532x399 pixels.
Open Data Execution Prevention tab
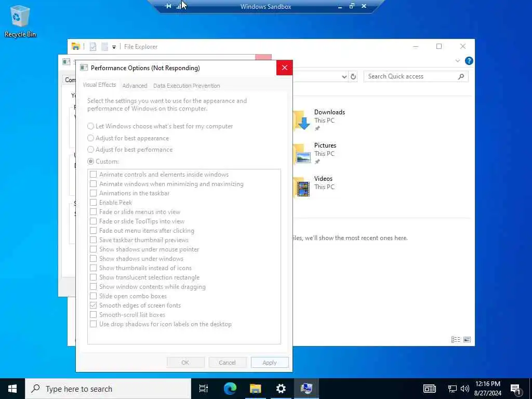[187, 86]
